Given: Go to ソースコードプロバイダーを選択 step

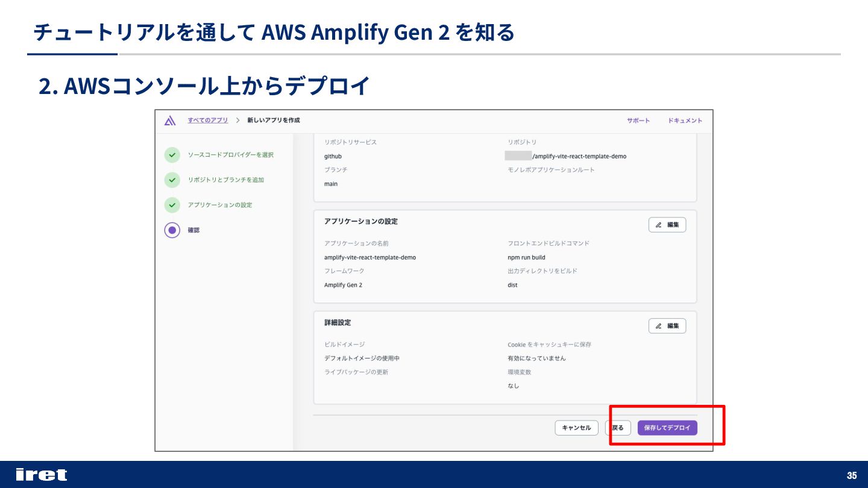Looking at the screenshot, I should pos(230,155).
